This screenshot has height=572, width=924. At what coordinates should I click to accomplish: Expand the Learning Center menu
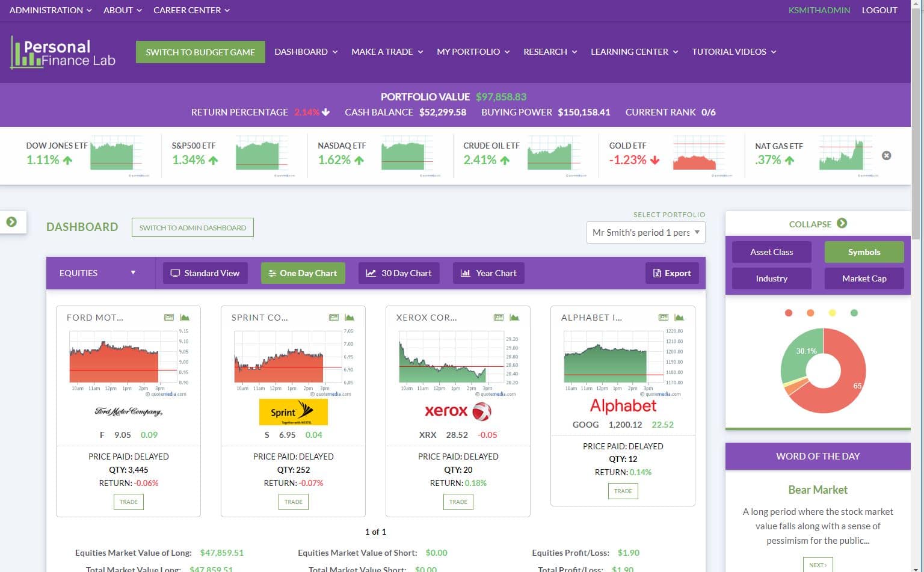[635, 52]
